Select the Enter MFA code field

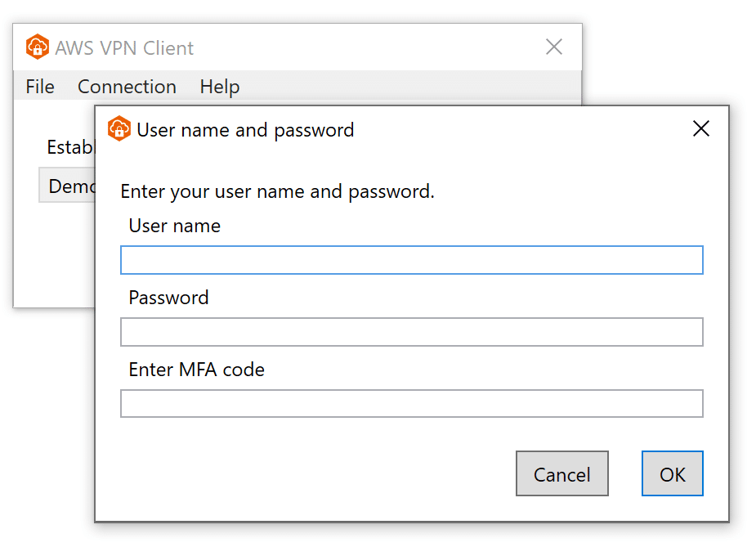[x=411, y=404]
